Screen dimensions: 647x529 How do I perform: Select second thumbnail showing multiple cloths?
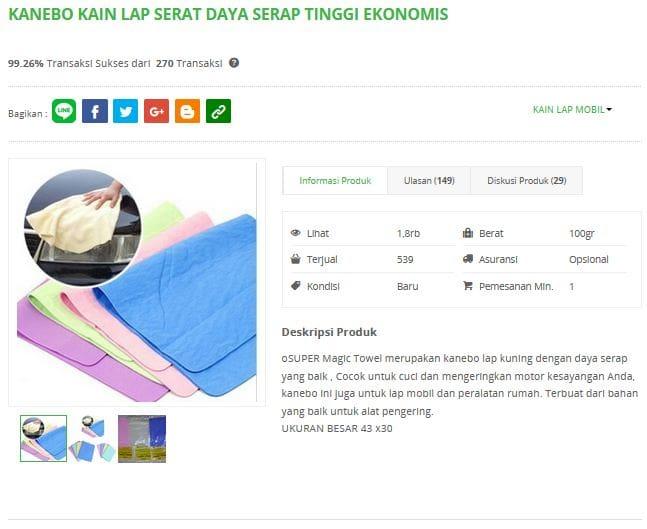click(92, 439)
